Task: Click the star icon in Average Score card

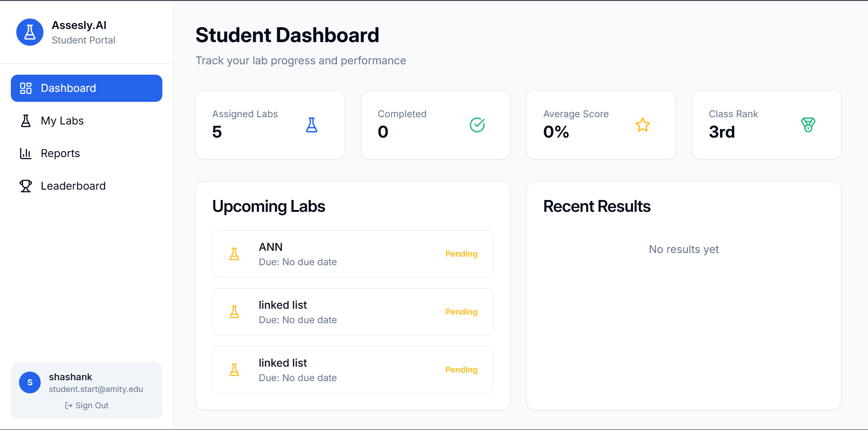Action: click(642, 125)
